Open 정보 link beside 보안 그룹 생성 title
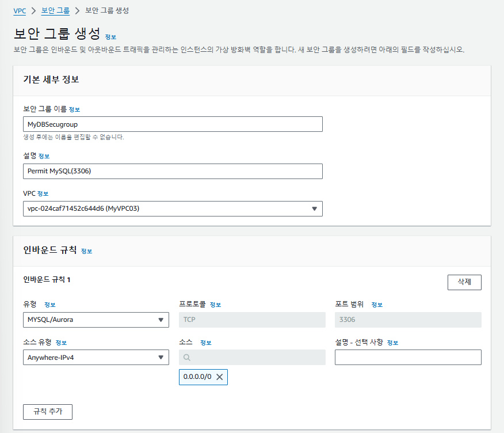 110,37
